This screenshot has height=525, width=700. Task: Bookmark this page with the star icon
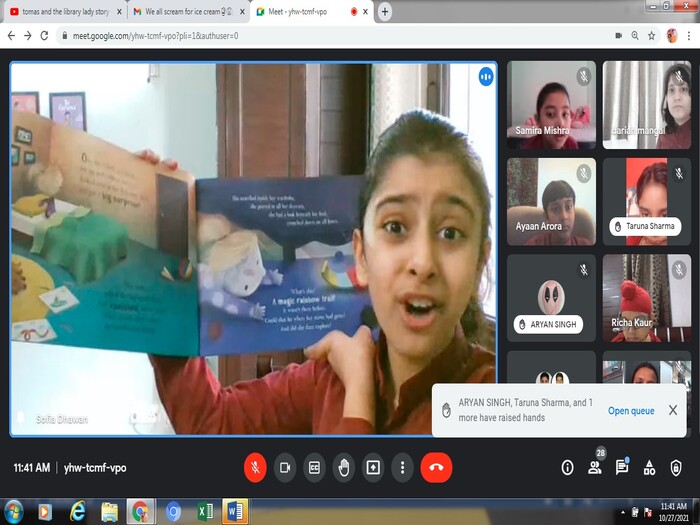click(651, 36)
